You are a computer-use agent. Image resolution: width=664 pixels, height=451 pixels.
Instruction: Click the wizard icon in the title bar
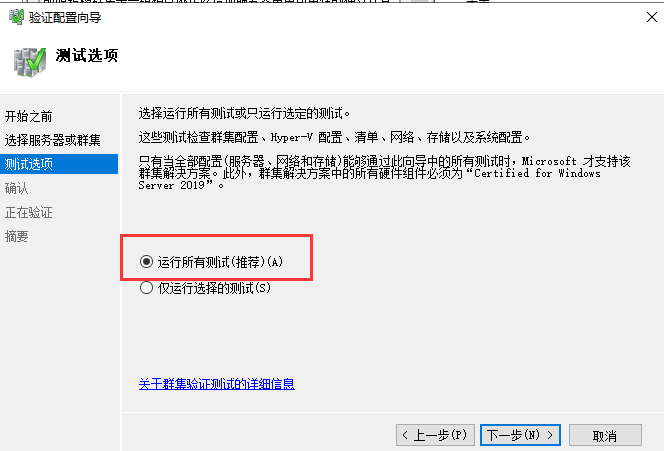[x=17, y=17]
